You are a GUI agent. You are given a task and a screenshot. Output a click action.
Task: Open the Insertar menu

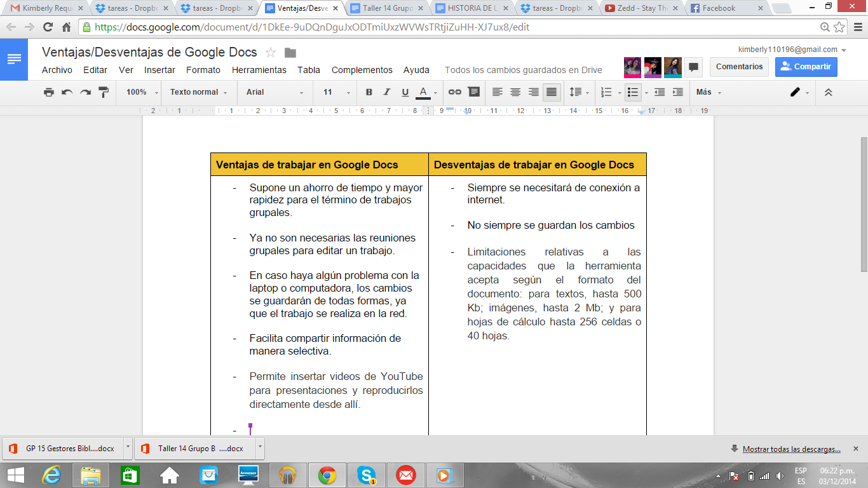coord(159,70)
